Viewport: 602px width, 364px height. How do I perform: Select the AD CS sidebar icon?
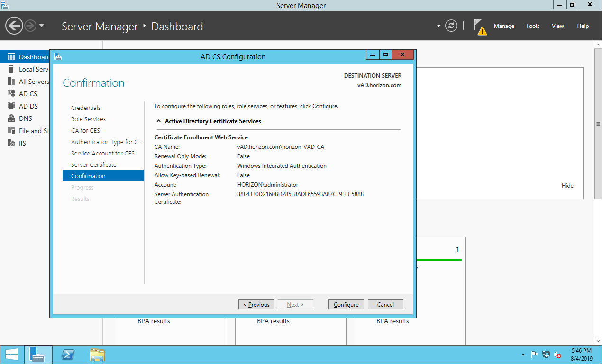click(11, 94)
